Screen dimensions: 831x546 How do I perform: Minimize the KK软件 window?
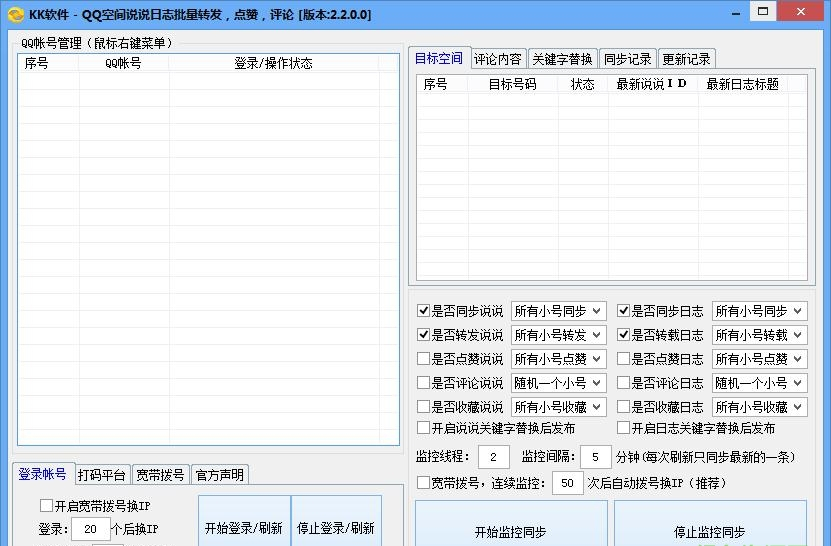point(736,13)
